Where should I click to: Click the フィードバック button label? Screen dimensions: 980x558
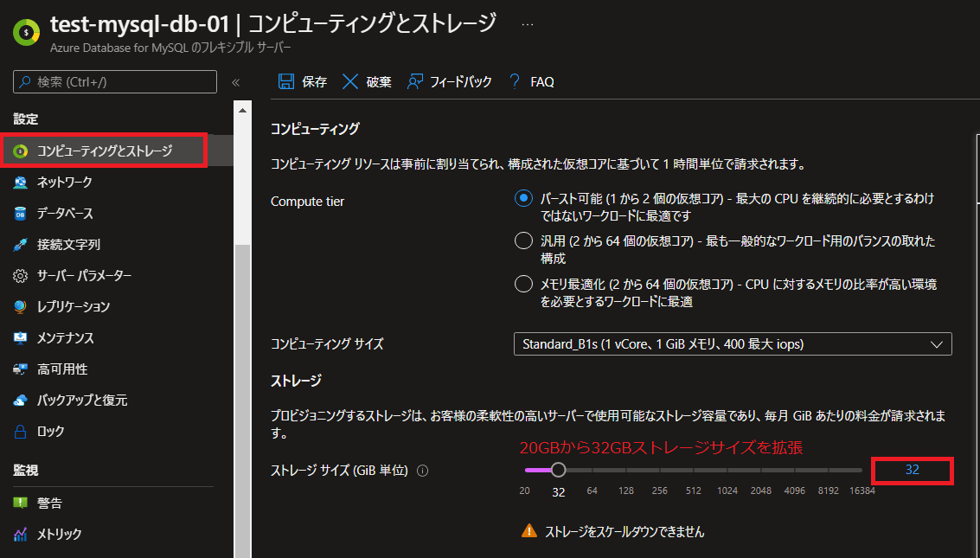[461, 82]
